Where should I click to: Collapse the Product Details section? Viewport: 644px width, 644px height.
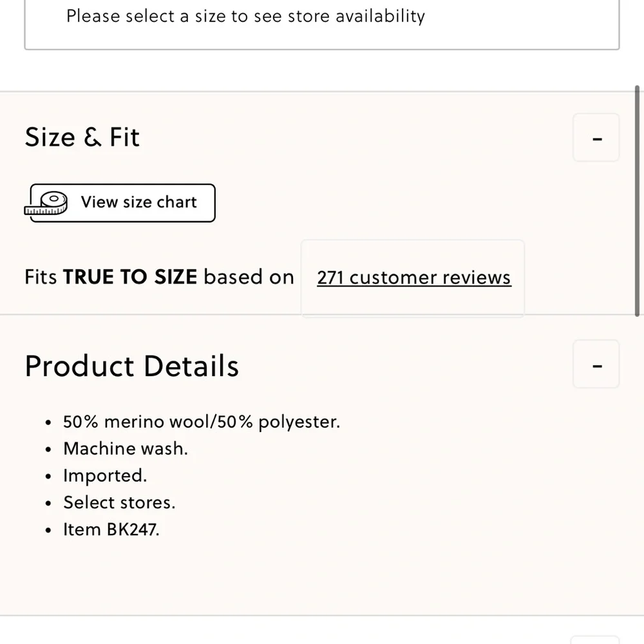click(596, 364)
